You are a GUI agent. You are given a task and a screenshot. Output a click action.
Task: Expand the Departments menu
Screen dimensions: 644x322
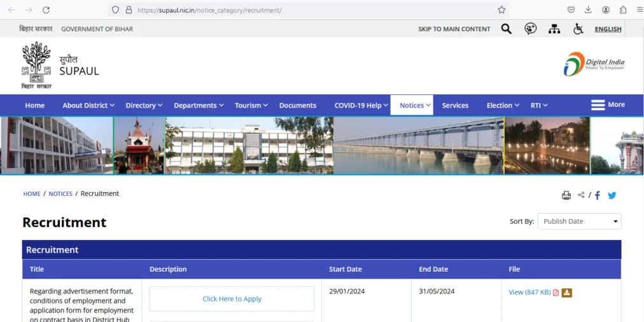(199, 106)
